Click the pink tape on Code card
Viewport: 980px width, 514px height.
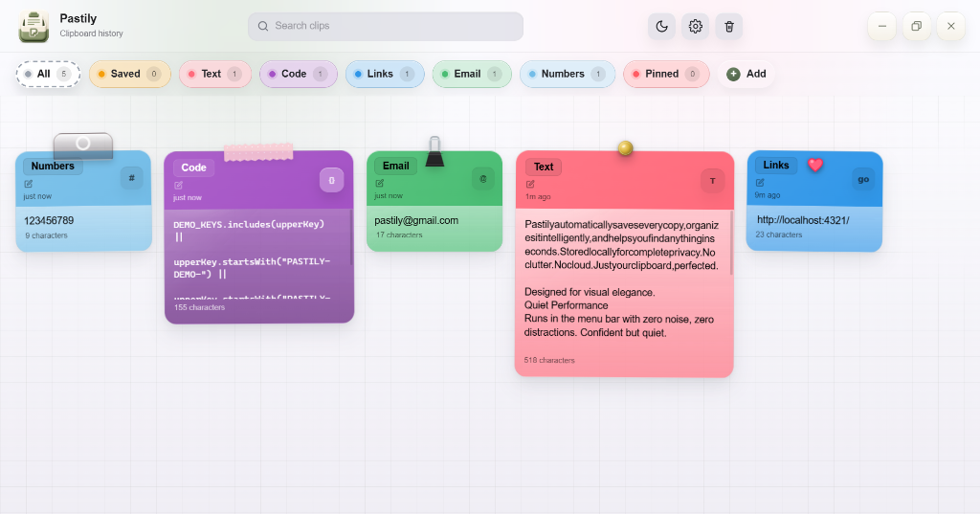258,152
